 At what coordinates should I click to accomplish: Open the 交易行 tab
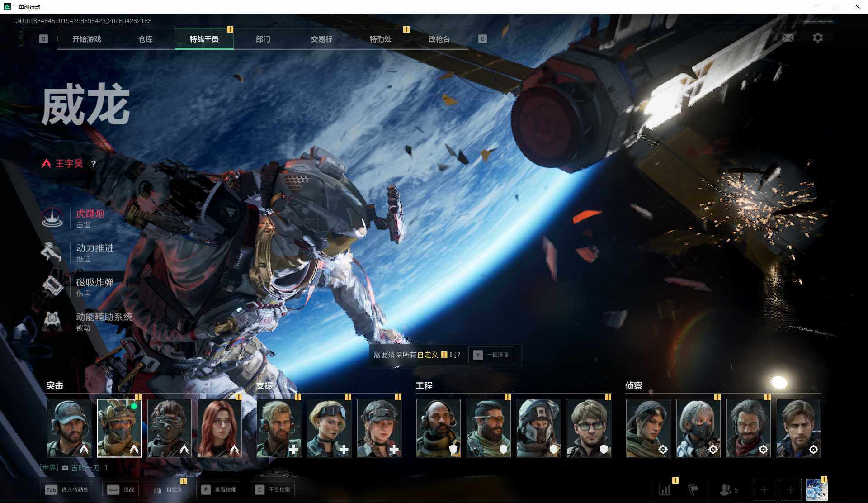[x=321, y=39]
